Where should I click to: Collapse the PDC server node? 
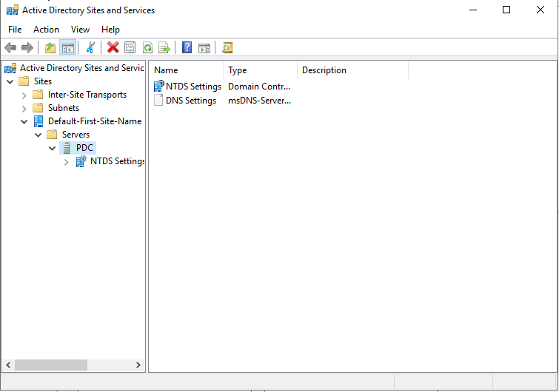tap(53, 148)
